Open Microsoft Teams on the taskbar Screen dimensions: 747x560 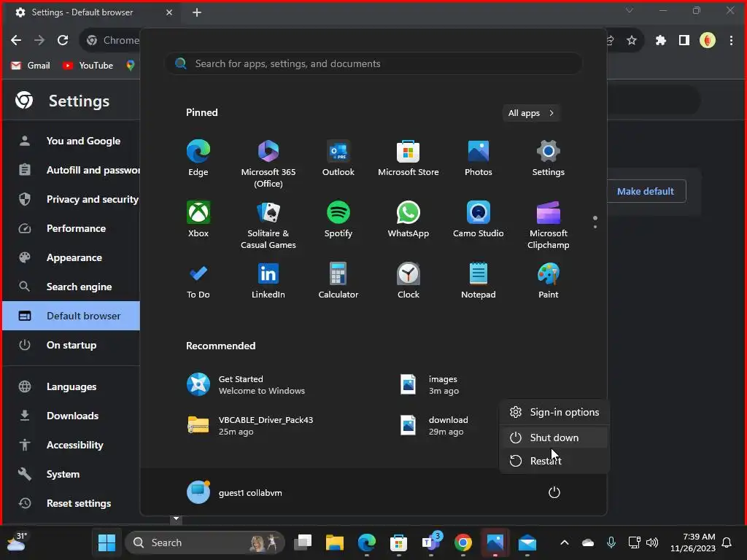[x=430, y=542]
